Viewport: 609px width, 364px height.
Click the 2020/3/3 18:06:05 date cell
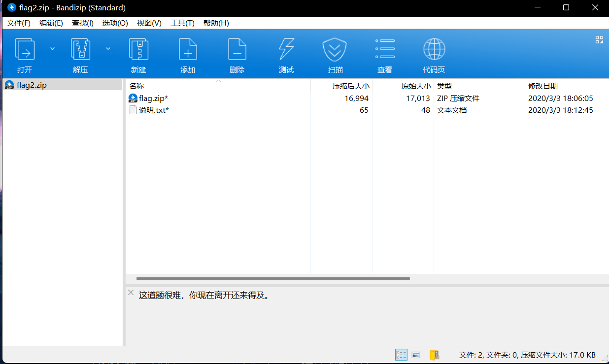561,98
